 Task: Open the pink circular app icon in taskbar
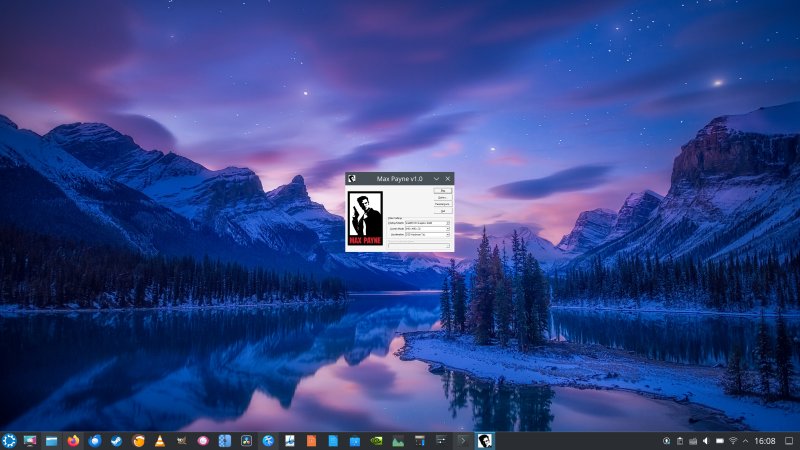203,441
